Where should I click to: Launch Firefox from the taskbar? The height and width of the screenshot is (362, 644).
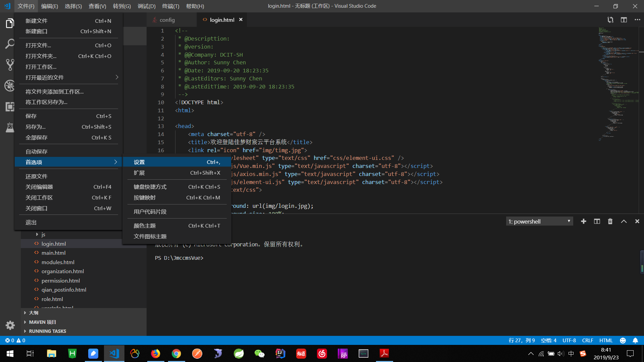coord(155,353)
